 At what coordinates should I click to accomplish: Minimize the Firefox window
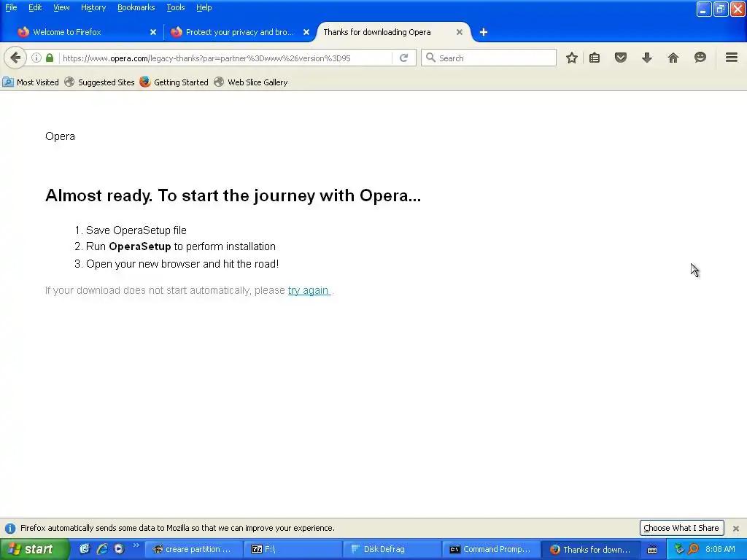click(x=704, y=9)
